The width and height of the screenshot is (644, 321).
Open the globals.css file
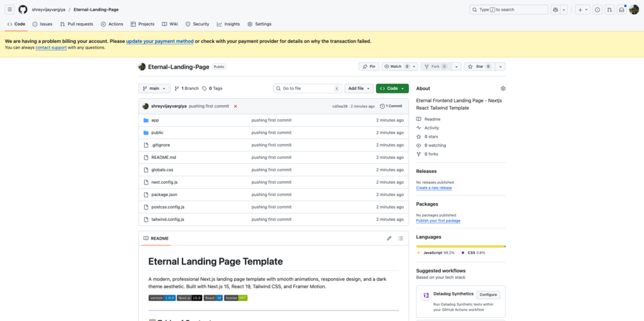(x=162, y=170)
